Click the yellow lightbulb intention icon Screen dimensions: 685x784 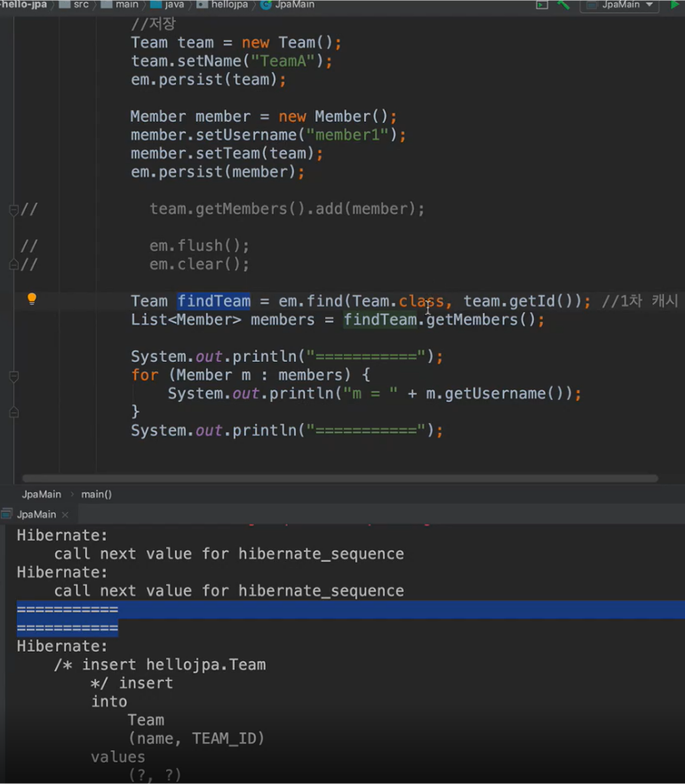[x=31, y=300]
